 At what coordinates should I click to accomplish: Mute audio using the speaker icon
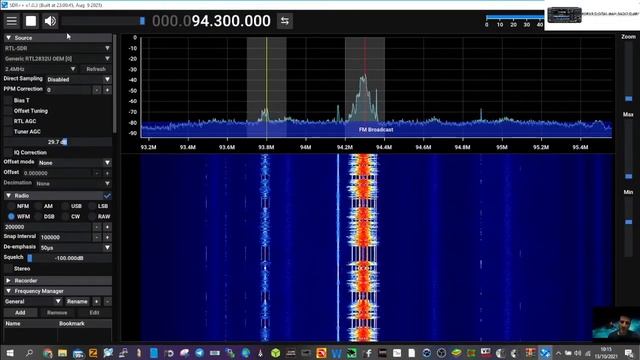(x=50, y=21)
